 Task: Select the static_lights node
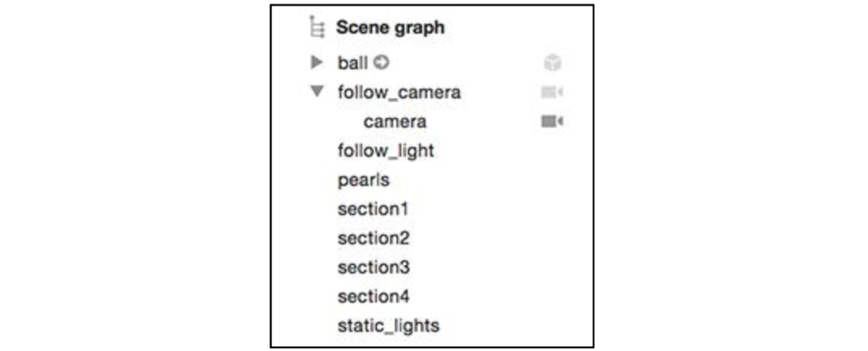pyautogui.click(x=388, y=326)
